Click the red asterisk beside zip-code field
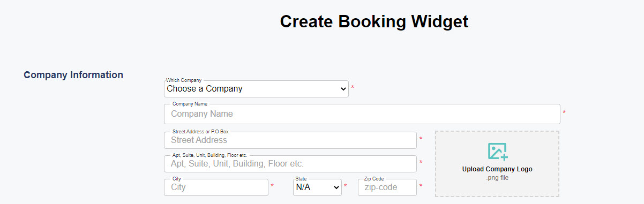 point(421,186)
